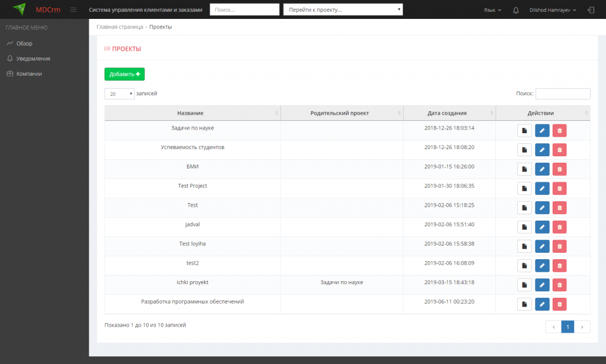Viewport: 606px width, 364px height.
Task: Go to Главная страница breadcrumb
Action: pos(120,27)
